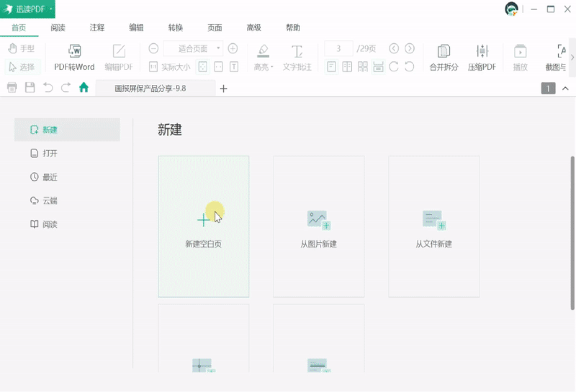The height and width of the screenshot is (392, 576).
Task: Open 压缩PDF compress tool
Action: 482,58
